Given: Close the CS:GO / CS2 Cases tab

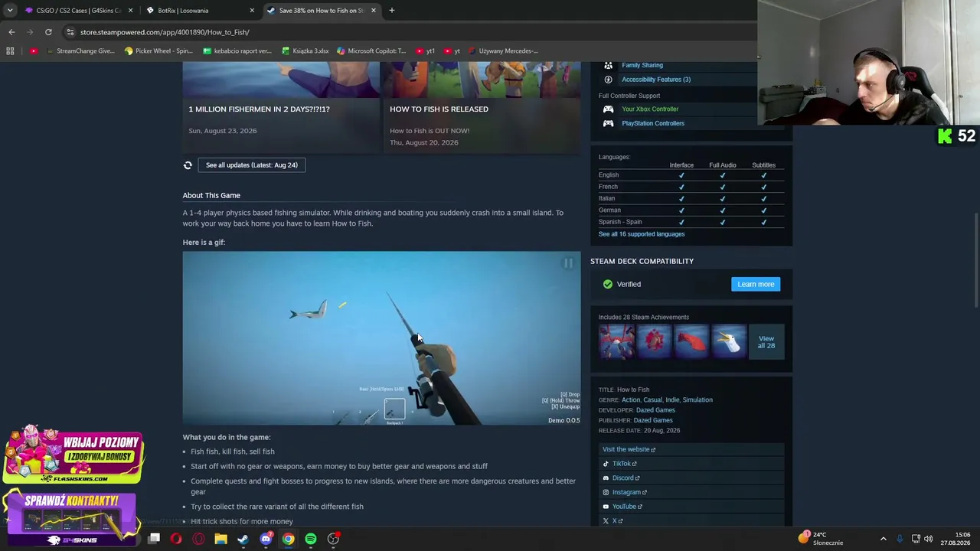Looking at the screenshot, I should pos(130,11).
